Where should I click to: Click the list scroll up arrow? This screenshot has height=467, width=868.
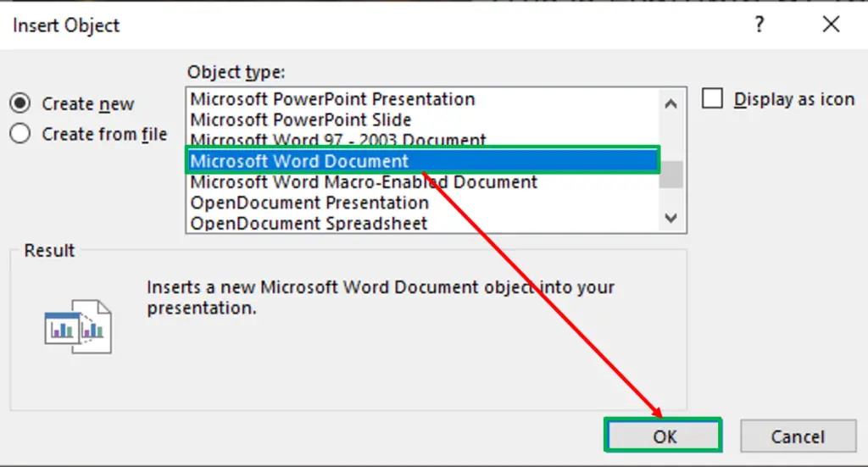pos(671,103)
